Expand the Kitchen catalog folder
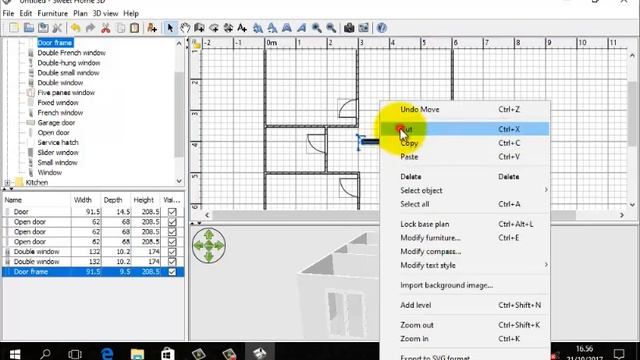 tap(7, 182)
